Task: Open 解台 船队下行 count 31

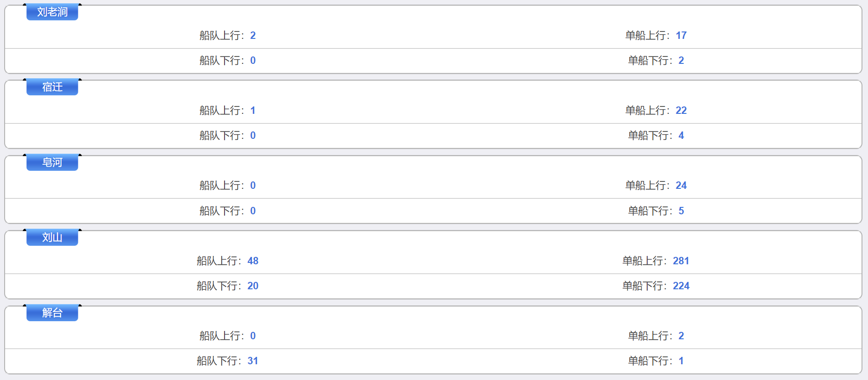Action: pos(253,361)
